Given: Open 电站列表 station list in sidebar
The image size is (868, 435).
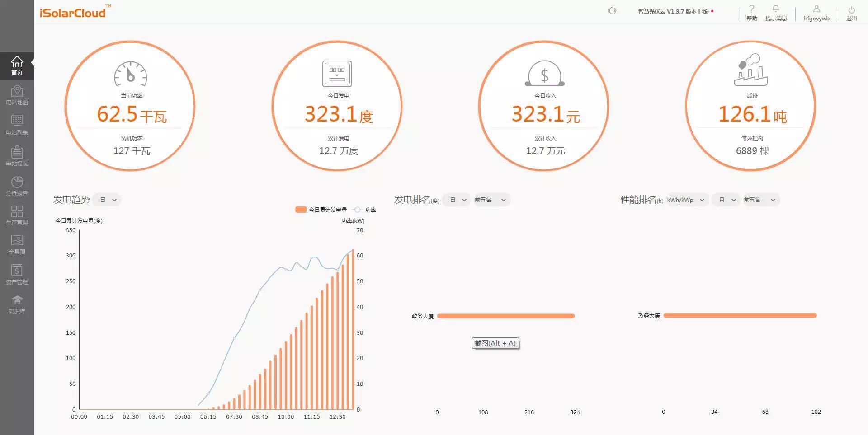Looking at the screenshot, I should tap(17, 125).
